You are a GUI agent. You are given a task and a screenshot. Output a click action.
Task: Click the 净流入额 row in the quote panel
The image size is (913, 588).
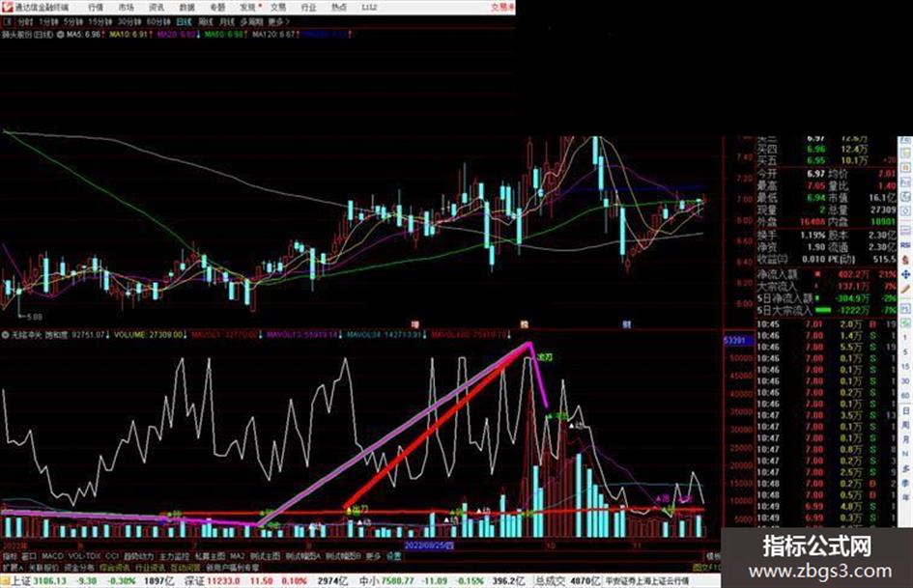[x=826, y=273]
